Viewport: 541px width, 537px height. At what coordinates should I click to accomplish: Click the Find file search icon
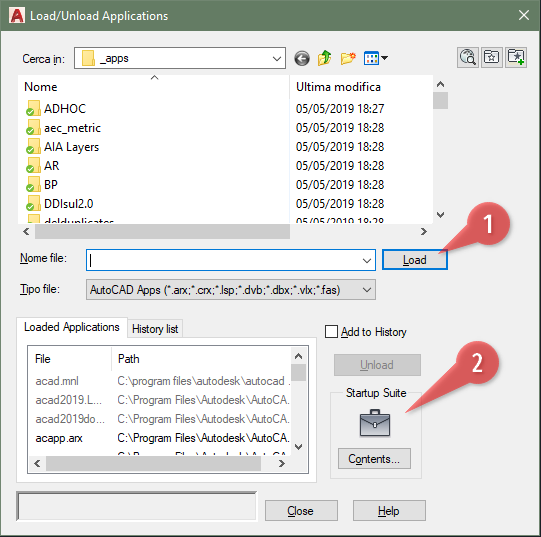coord(468,57)
